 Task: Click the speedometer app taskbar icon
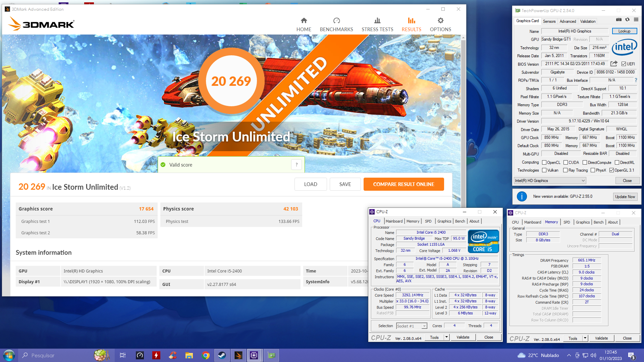(x=140, y=355)
